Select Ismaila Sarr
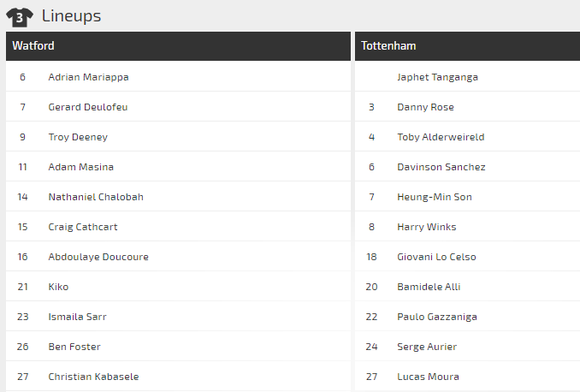 click(x=77, y=317)
